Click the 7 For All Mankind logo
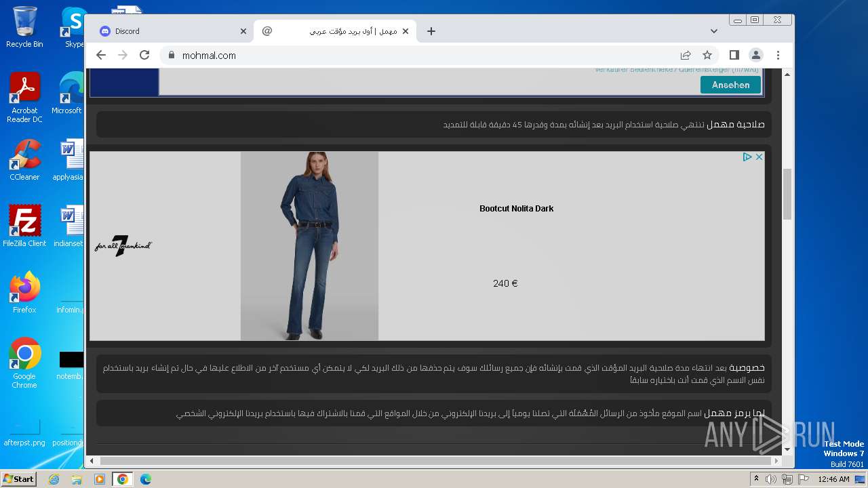Viewport: 868px width, 488px height. pyautogui.click(x=123, y=245)
